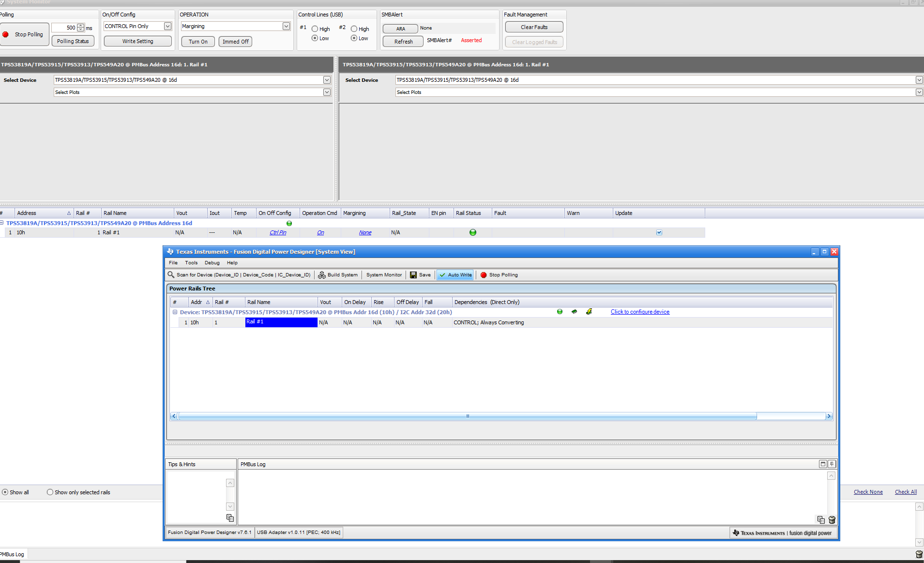Select the Show all radio button
Image resolution: width=924 pixels, height=563 pixels.
(x=5, y=492)
